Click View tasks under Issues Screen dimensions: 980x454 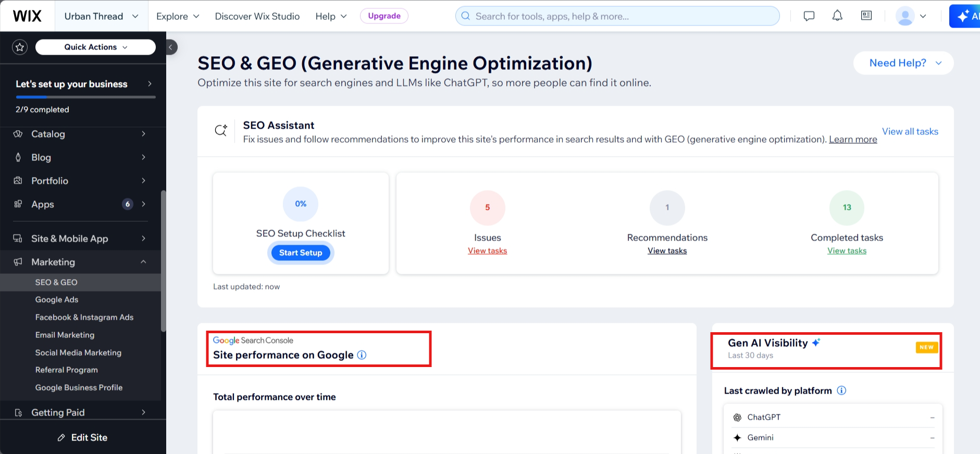tap(487, 251)
